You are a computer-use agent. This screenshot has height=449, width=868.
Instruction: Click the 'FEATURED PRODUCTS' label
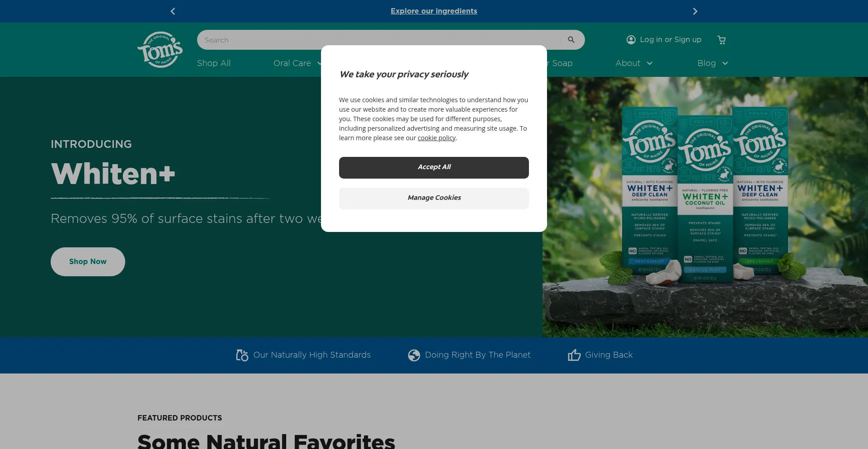179,418
